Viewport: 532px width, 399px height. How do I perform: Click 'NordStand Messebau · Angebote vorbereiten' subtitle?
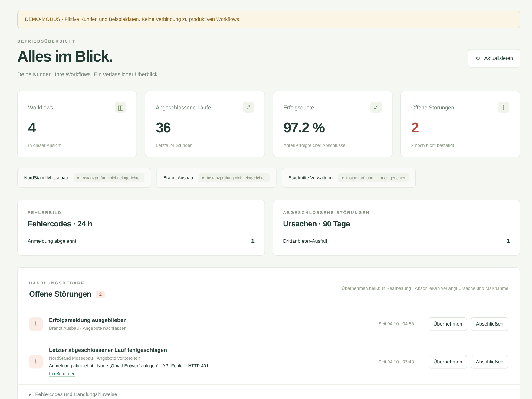(x=94, y=358)
